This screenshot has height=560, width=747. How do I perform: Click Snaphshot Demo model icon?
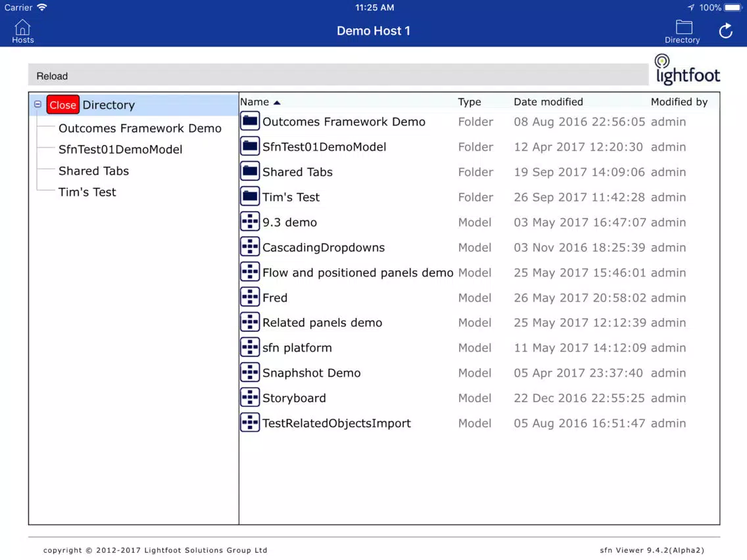[x=250, y=373]
